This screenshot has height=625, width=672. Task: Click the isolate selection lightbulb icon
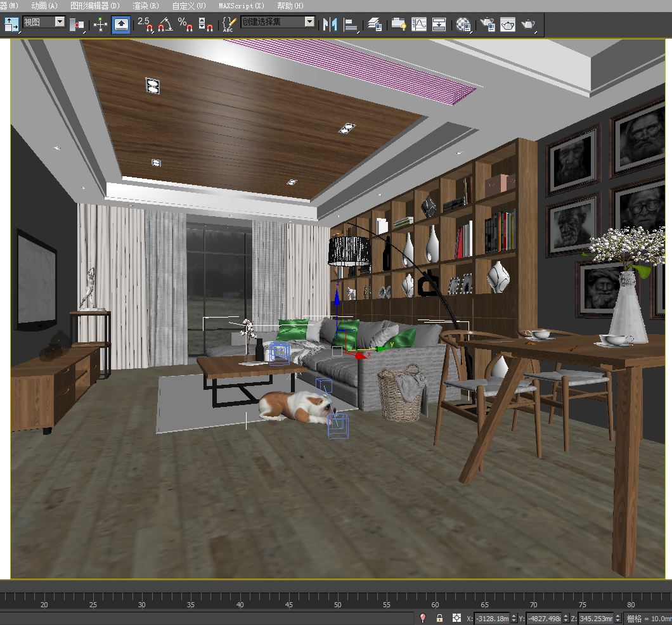coord(423,618)
